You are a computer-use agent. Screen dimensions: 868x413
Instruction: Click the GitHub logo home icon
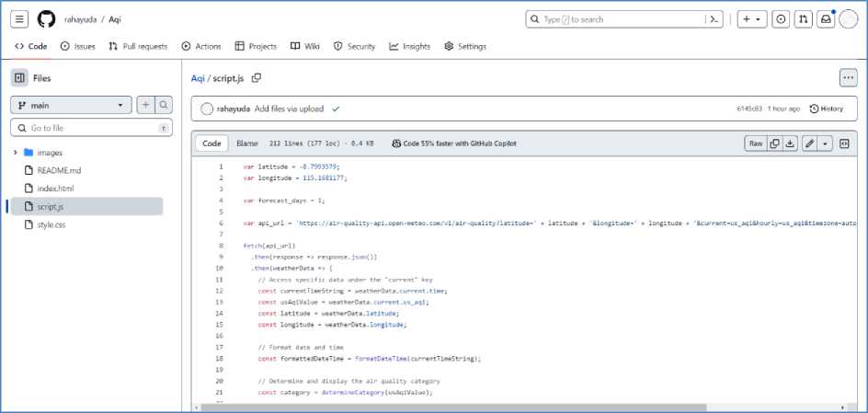(46, 19)
